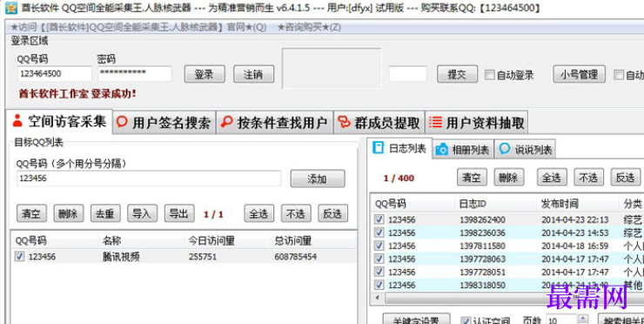Uncheck log row 1398318050 checkbox
Viewport: 644px width, 324px height.
[379, 285]
